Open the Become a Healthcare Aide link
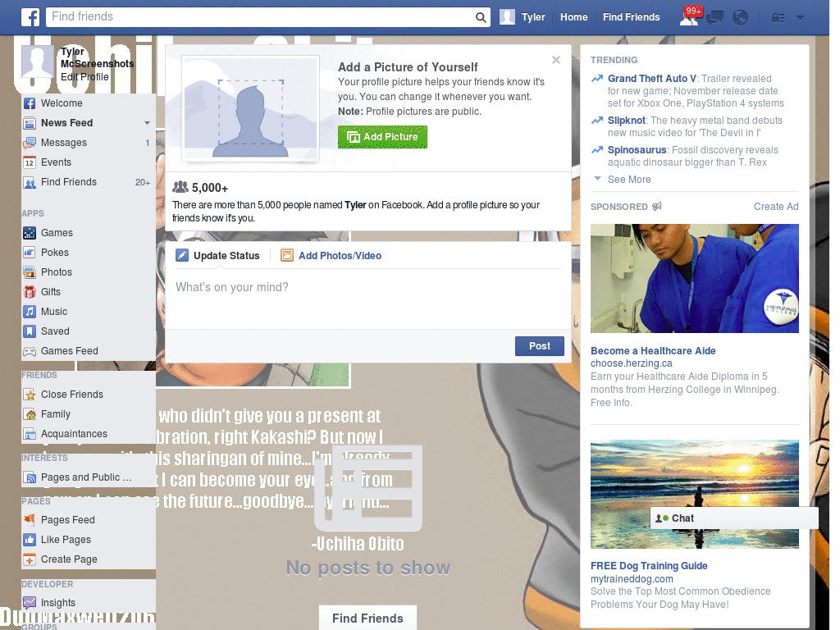Viewport: 840px width, 630px height. (x=653, y=351)
